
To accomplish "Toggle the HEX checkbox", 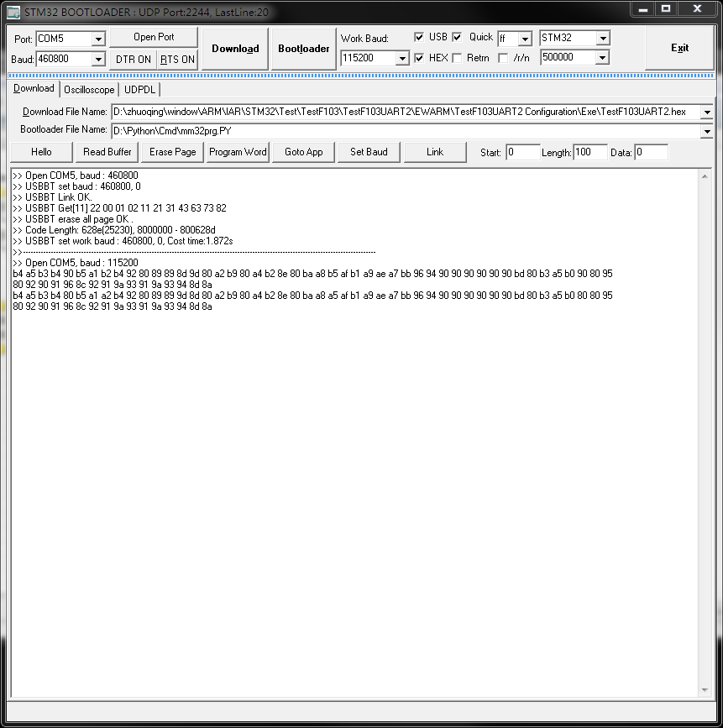I will (x=419, y=58).
